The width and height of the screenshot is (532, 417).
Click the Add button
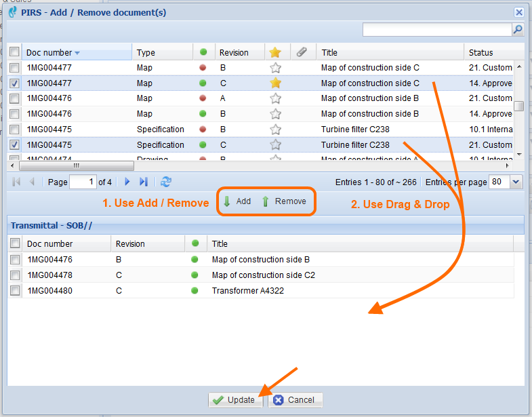[237, 201]
